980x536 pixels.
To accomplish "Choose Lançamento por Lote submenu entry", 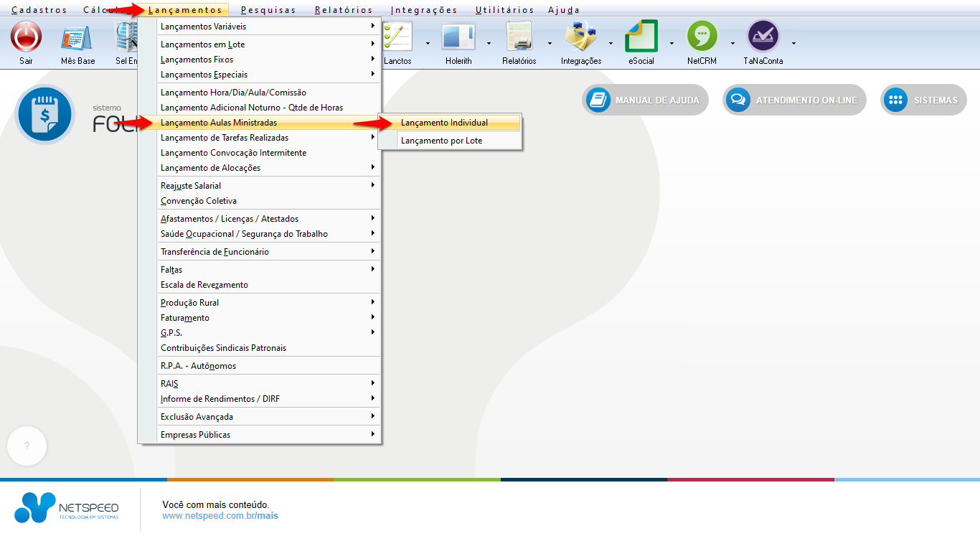I will click(441, 141).
